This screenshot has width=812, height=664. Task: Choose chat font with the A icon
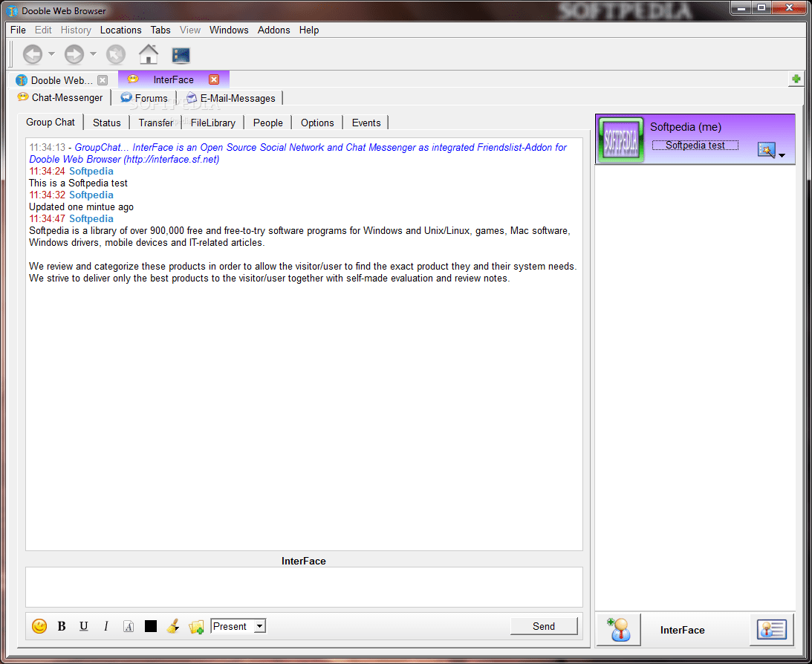[129, 626]
